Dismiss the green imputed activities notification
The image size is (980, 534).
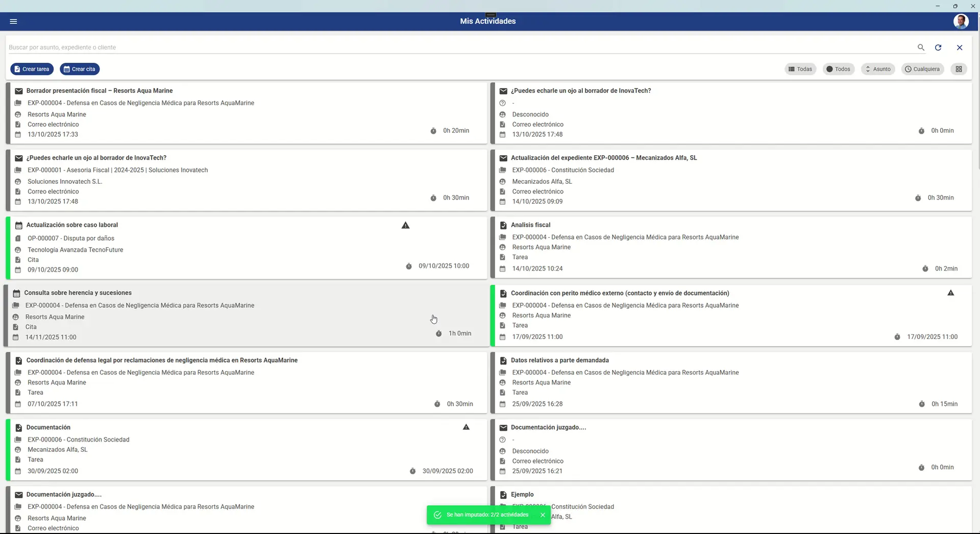(543, 515)
